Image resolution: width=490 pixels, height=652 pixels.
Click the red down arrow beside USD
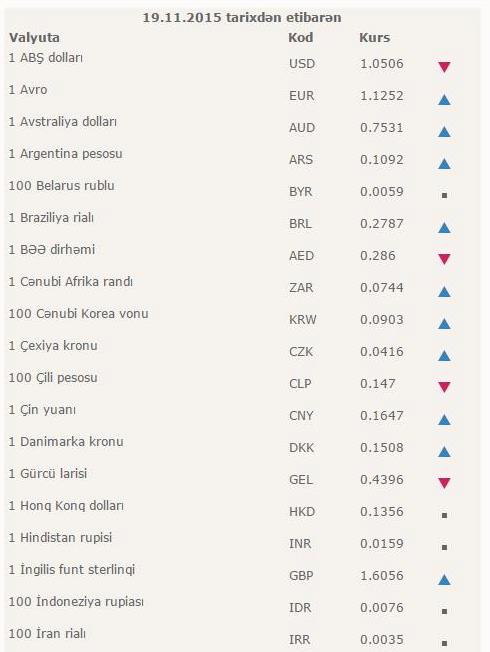(x=444, y=67)
